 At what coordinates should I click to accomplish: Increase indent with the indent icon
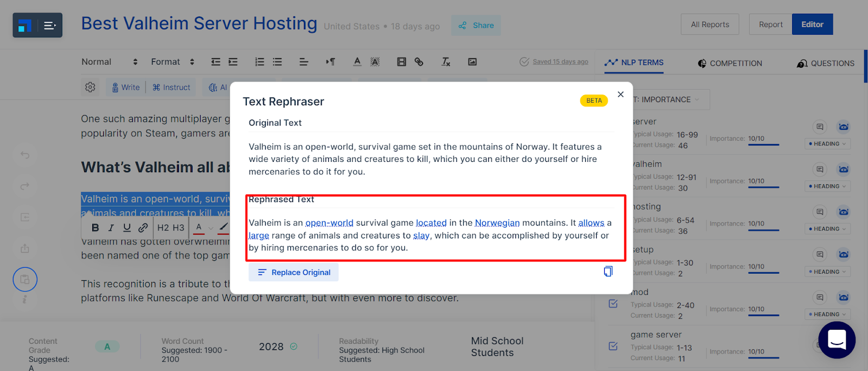click(233, 62)
